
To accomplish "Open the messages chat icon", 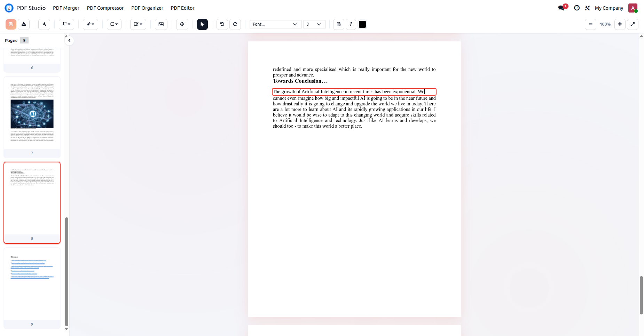I will pyautogui.click(x=561, y=8).
